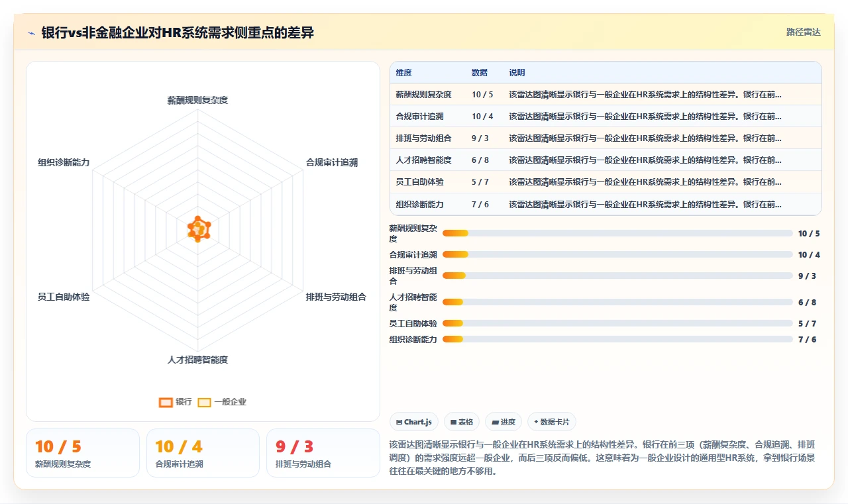Select table row 排班与劳动组合

pos(606,138)
